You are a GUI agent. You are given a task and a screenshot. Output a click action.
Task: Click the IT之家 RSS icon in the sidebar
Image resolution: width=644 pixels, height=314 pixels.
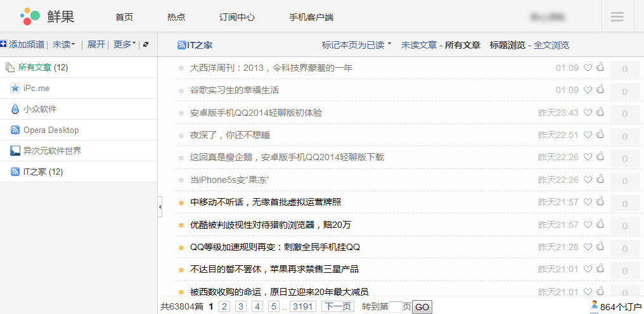pos(15,172)
